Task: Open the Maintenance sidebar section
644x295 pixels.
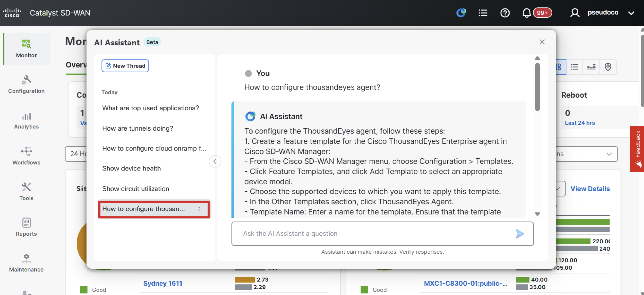Action: [x=26, y=263]
